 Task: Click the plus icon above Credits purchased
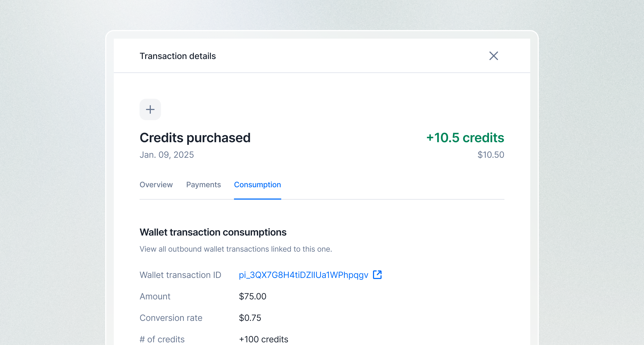(150, 109)
